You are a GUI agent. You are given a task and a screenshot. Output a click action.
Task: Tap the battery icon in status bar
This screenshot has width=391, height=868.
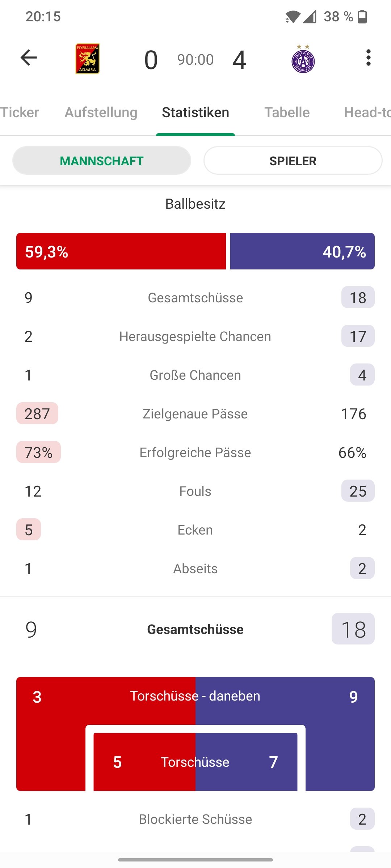coord(362,17)
